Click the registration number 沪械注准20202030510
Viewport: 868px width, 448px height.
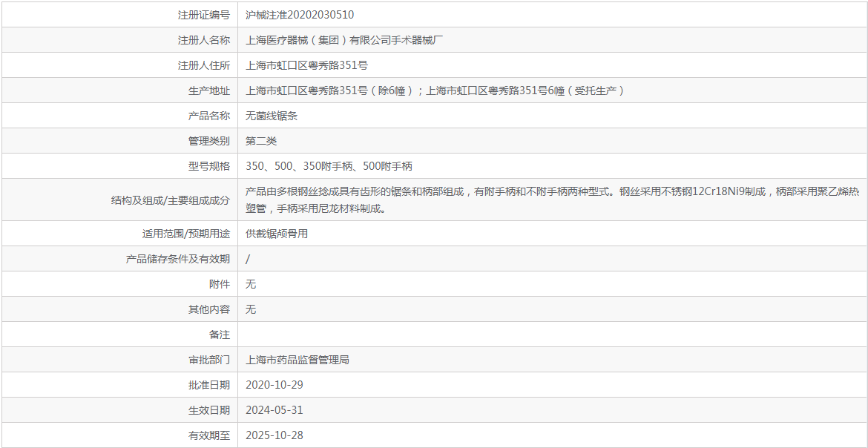pyautogui.click(x=300, y=15)
